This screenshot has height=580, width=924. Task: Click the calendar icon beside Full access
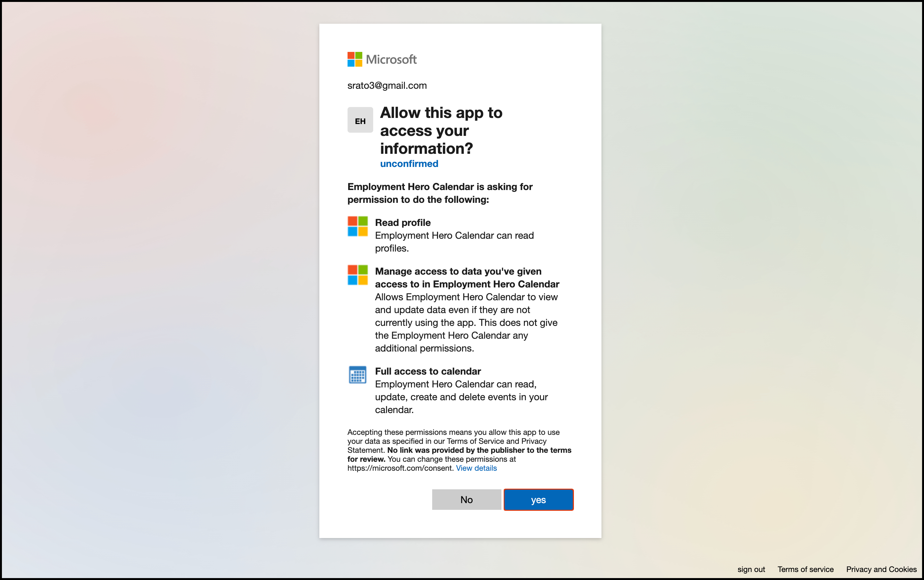coord(357,375)
